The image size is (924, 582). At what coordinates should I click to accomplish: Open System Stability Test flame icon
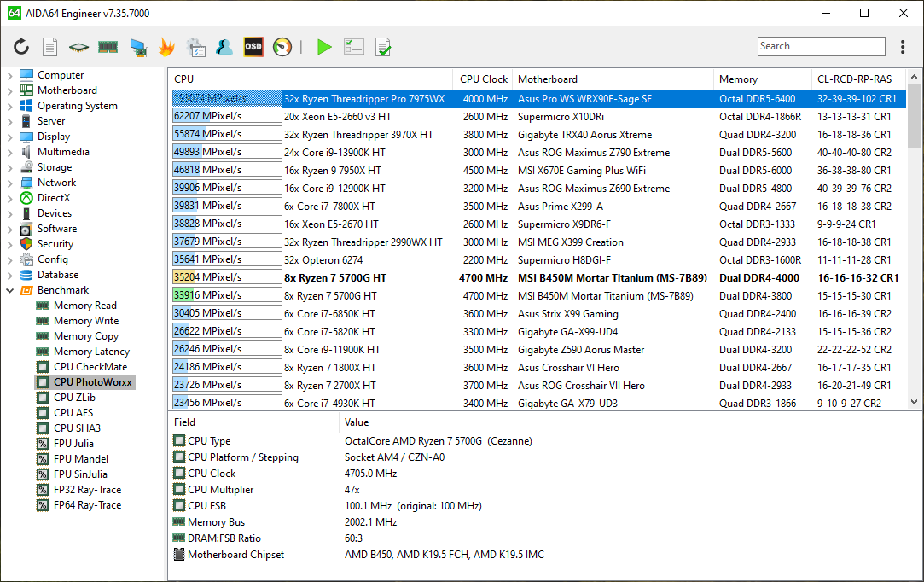click(166, 47)
